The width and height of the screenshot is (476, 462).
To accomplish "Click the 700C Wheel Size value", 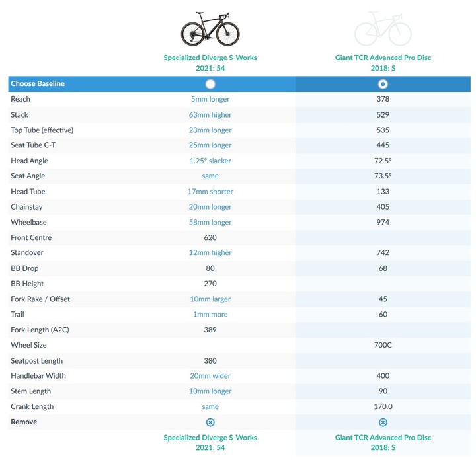I will (x=383, y=345).
